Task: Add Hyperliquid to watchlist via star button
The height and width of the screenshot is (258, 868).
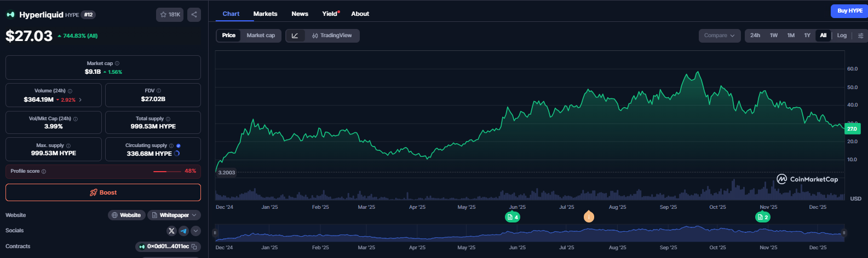Action: 170,15
